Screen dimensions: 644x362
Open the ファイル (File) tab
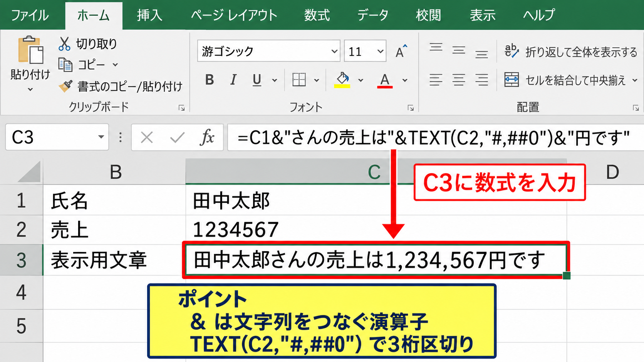(x=30, y=15)
